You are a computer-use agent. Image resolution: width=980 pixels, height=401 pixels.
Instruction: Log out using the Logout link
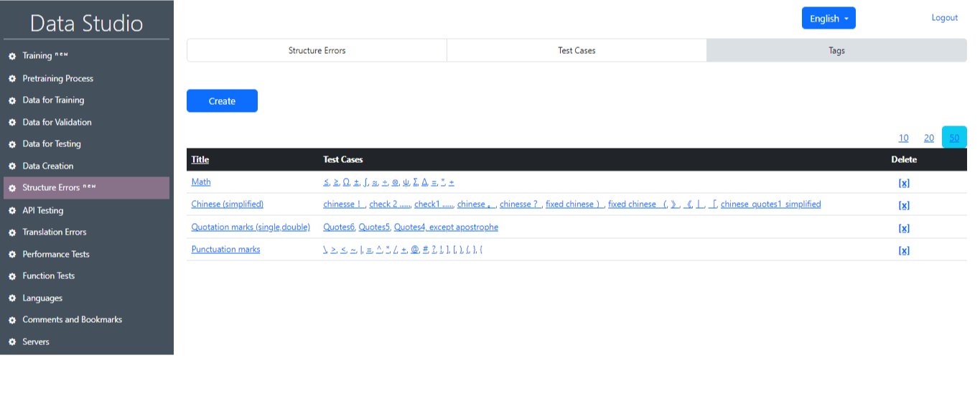tap(944, 18)
